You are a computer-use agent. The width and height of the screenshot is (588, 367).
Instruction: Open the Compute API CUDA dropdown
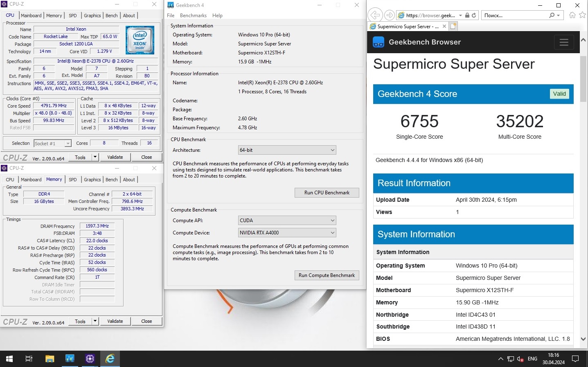(287, 221)
